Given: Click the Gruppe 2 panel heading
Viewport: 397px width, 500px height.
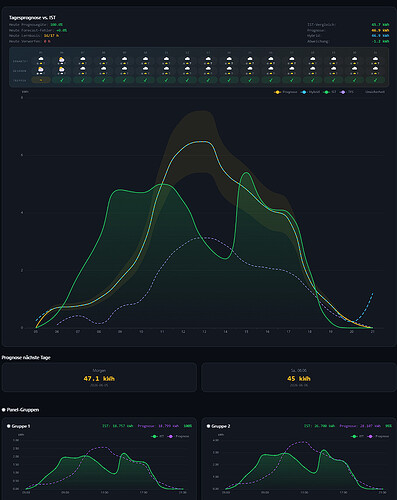Looking at the screenshot, I should point(219,426).
